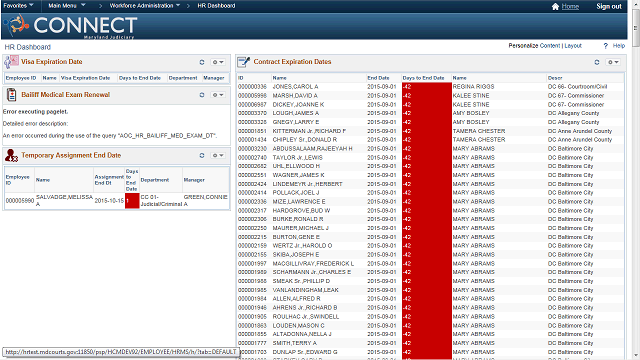Select the JONES,CAROL A row name
The image size is (640, 360).
point(295,87)
